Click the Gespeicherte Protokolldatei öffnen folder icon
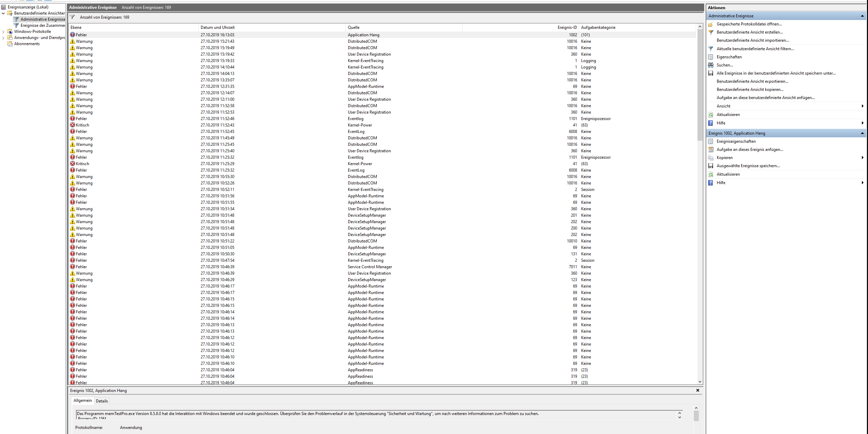868x434 pixels. pos(711,24)
